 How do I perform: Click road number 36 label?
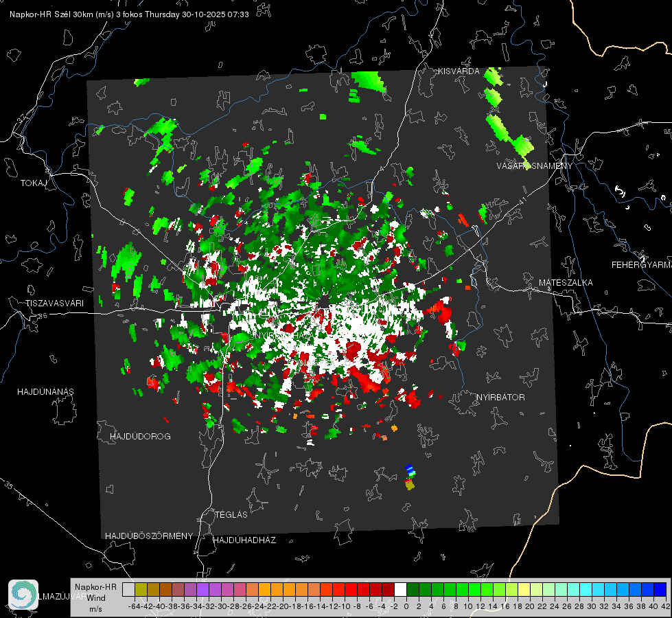(x=43, y=316)
